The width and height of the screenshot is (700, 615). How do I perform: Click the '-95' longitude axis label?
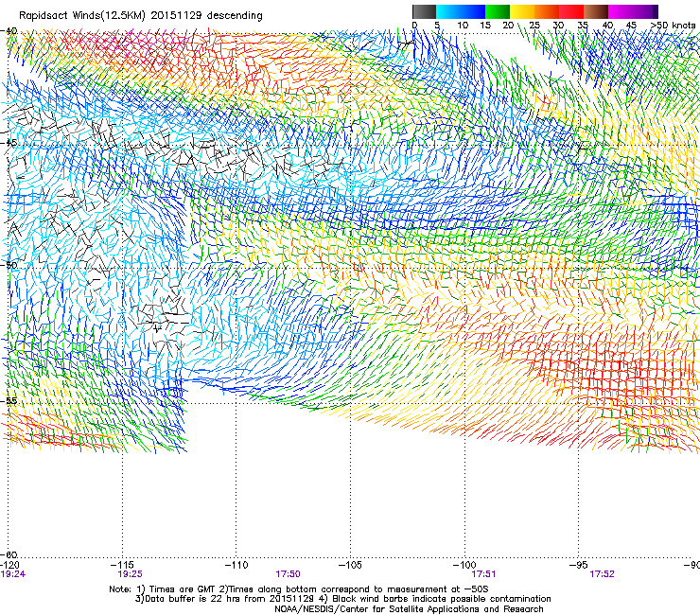coord(579,565)
